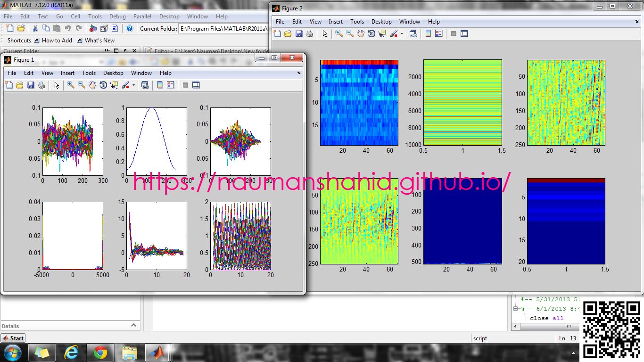Image resolution: width=644 pixels, height=362 pixels.
Task: Open Windows Explorer from the taskbar
Action: pyautogui.click(x=129, y=352)
